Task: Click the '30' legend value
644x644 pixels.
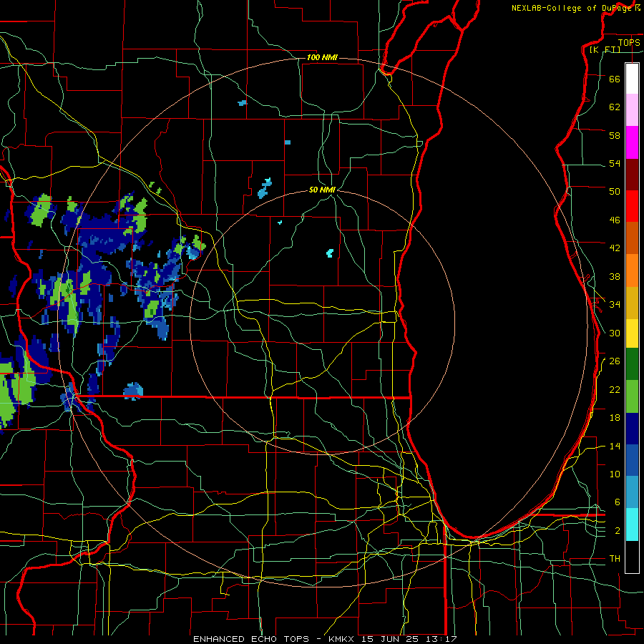Action: (615, 333)
